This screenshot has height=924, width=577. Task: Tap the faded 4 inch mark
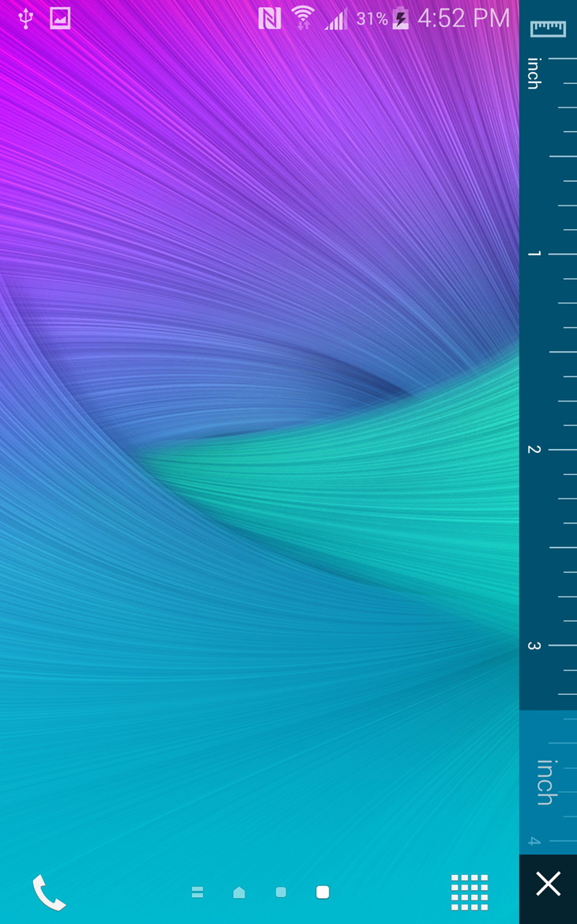click(x=534, y=841)
